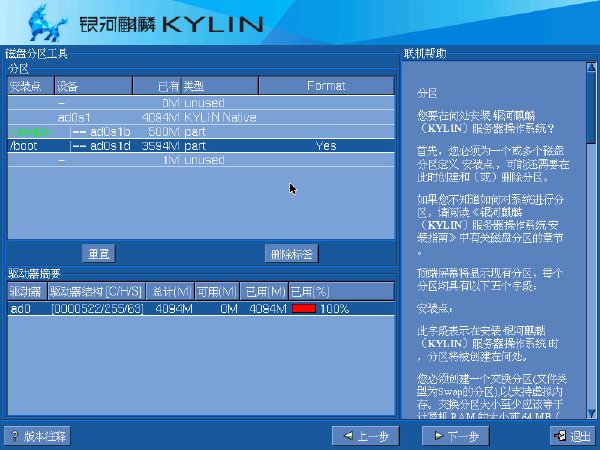Click the red 100% usage bar
600x450 pixels.
[x=304, y=308]
